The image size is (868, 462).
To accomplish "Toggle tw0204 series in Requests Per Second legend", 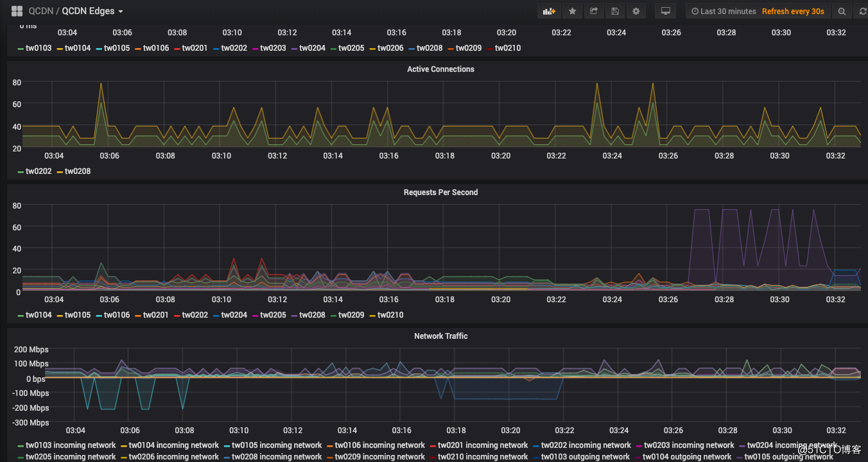I will (x=234, y=315).
